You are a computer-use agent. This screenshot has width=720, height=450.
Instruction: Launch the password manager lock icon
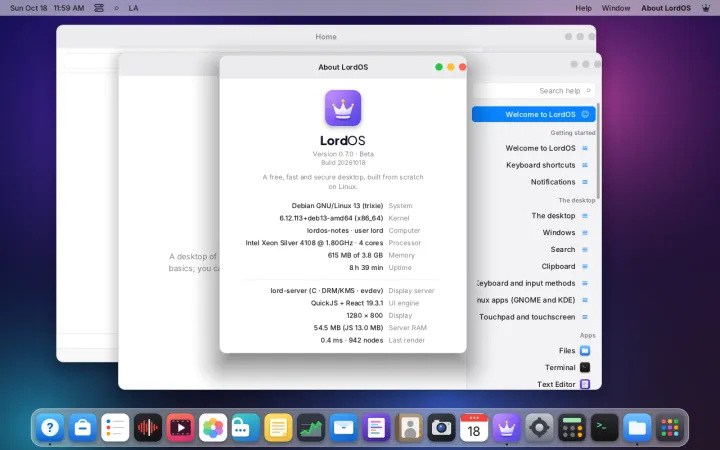[x=246, y=428]
